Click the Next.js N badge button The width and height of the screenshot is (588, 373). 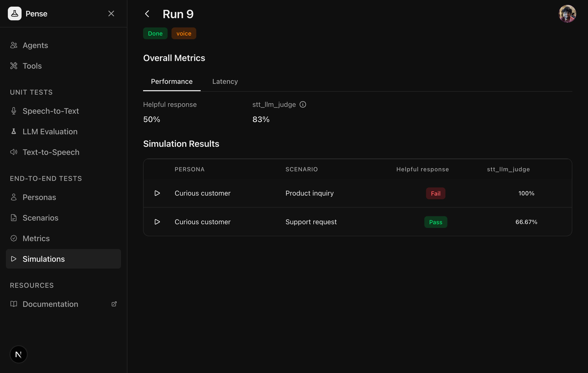click(18, 354)
